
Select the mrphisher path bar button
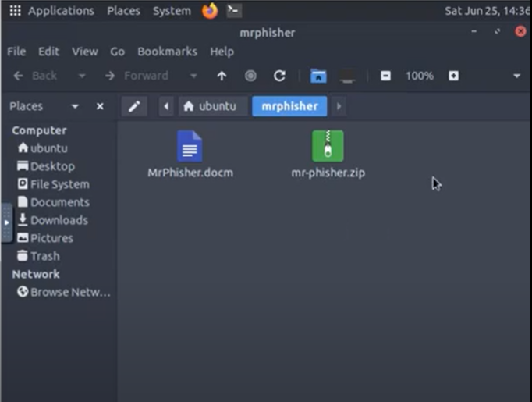point(289,106)
